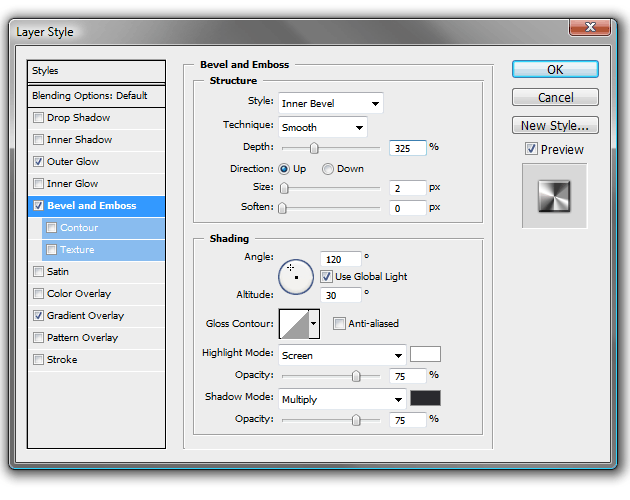The image size is (630, 500).
Task: Click the Soften slider handle
Action: 282,208
